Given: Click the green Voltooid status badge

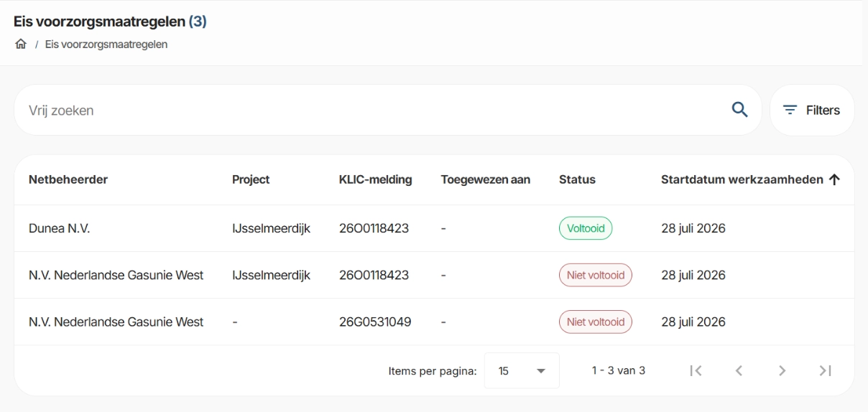Looking at the screenshot, I should (x=586, y=229).
